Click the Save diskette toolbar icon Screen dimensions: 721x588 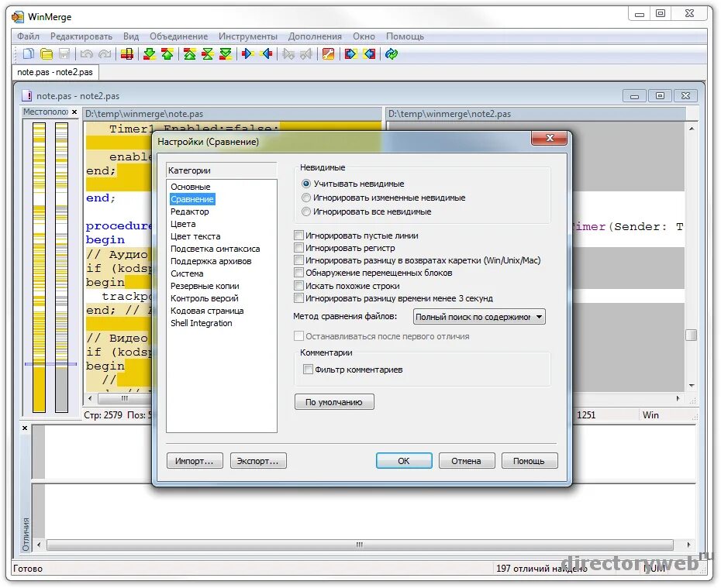point(64,53)
